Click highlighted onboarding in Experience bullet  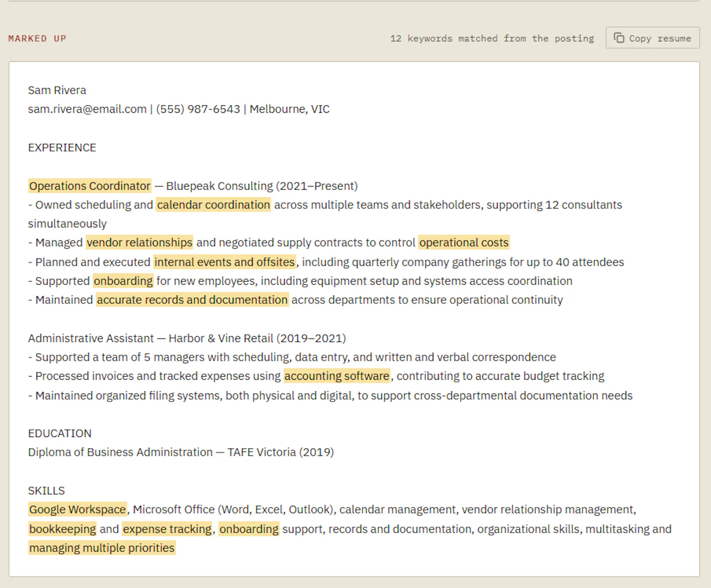click(123, 281)
